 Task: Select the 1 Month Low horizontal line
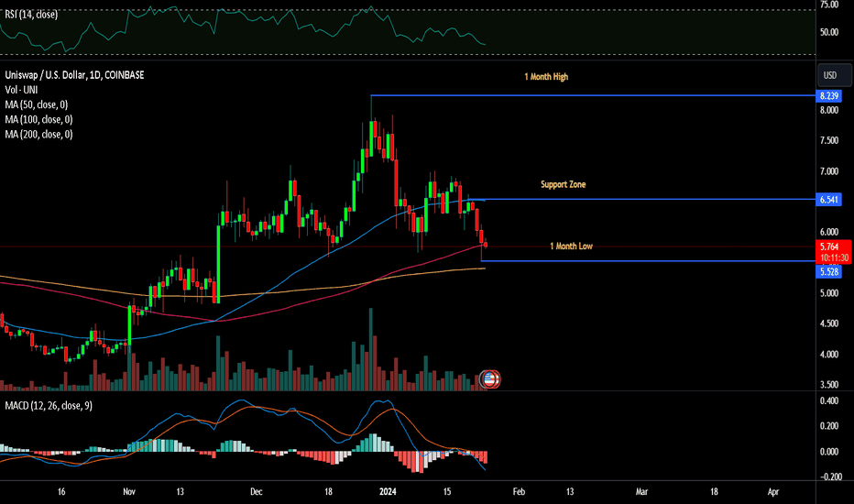(648, 261)
